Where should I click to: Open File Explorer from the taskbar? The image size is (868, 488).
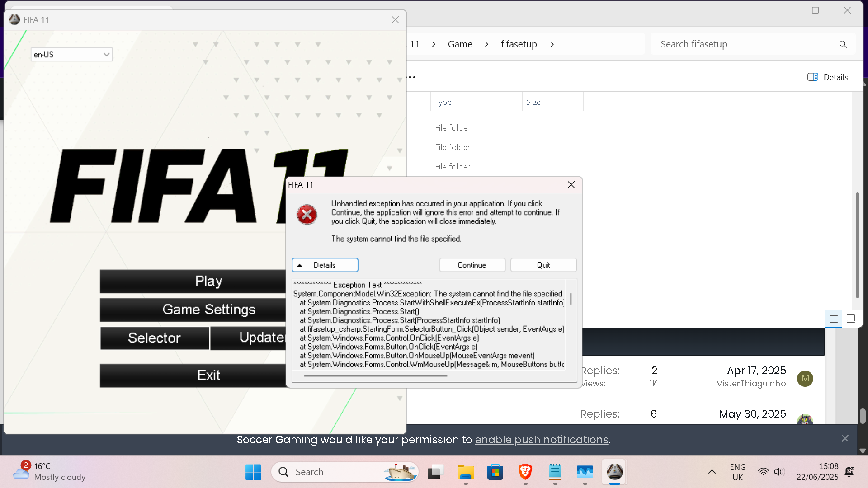pos(465,472)
